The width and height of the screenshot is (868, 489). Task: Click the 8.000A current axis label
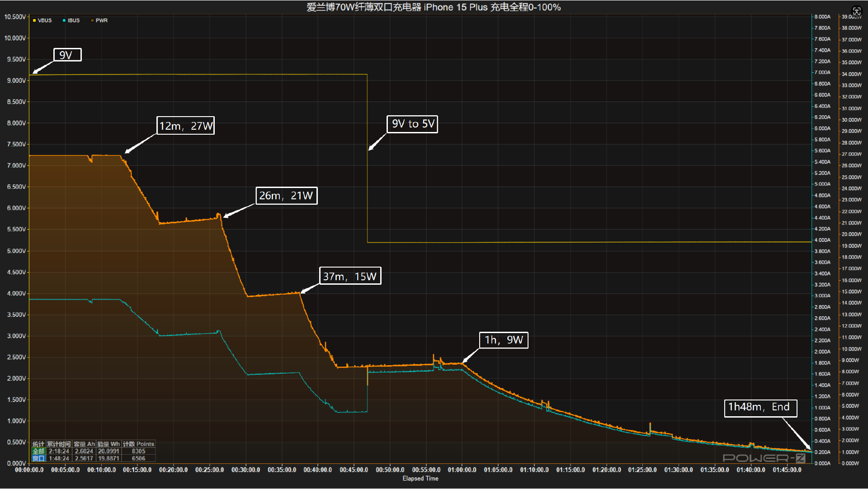click(x=822, y=17)
